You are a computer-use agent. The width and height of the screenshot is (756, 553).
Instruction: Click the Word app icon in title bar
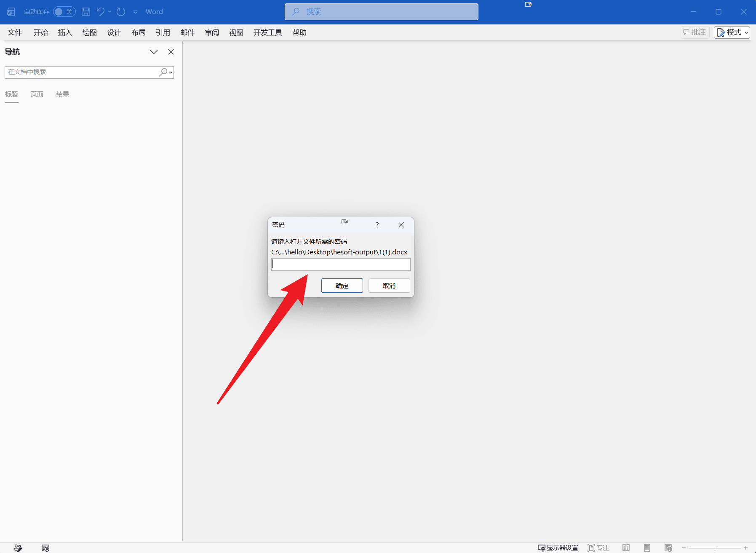11,12
